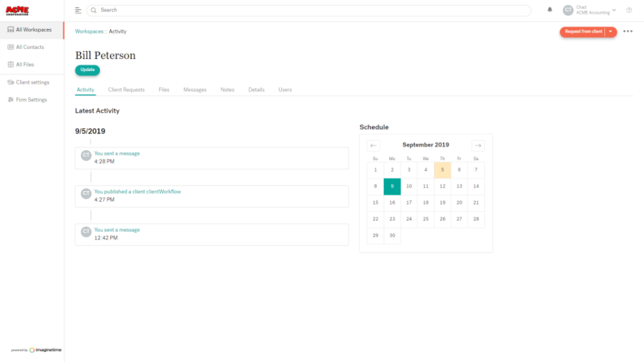The width and height of the screenshot is (644, 362).
Task: Click the Firm Settings sliders icon
Action: coord(11,100)
